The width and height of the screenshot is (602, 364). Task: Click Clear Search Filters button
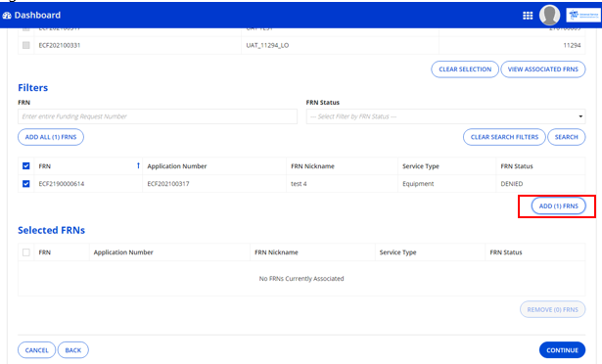pos(504,137)
